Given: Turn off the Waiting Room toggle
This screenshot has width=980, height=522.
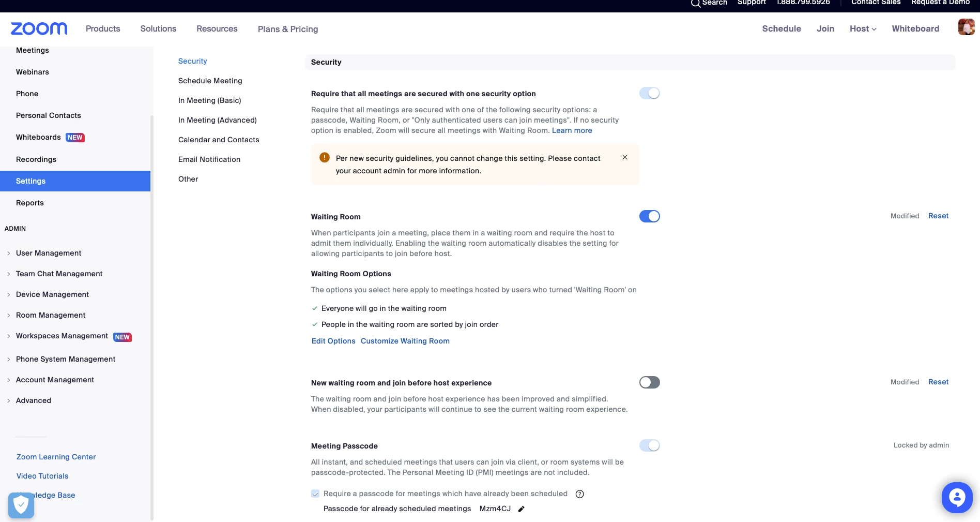Looking at the screenshot, I should click(x=650, y=216).
